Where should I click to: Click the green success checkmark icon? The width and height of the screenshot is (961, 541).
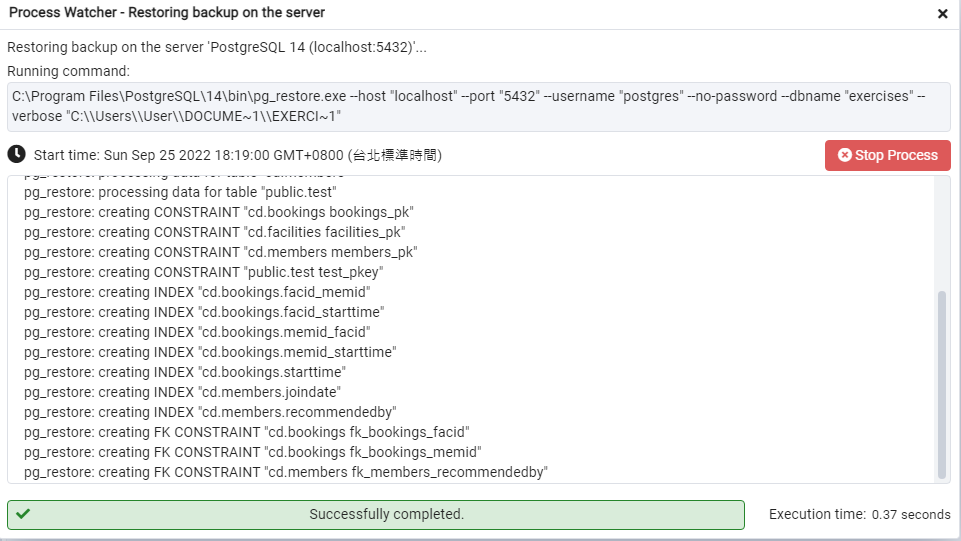[23, 514]
